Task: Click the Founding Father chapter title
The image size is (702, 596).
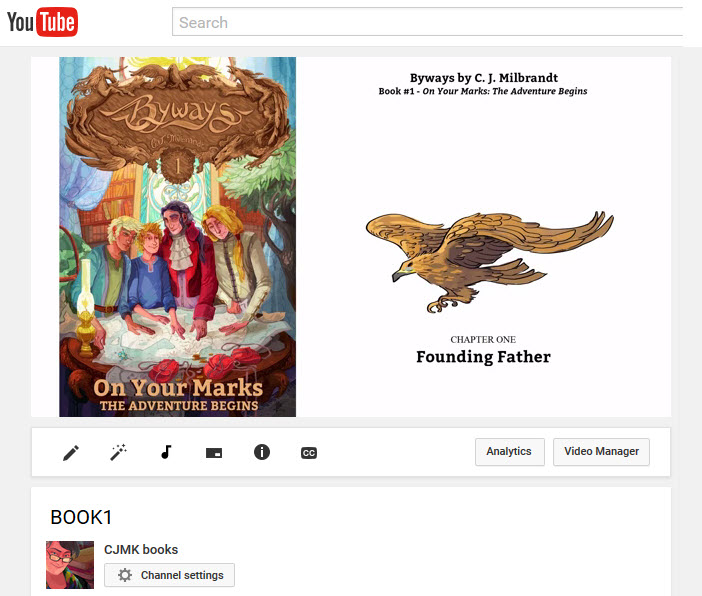Action: 483,357
